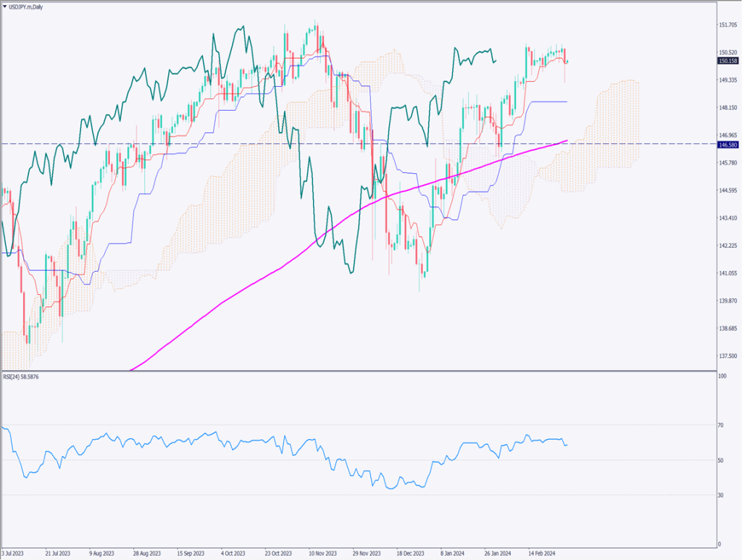Select the 146.580 horizontal line price tag
This screenshot has width=742, height=560.
728,145
